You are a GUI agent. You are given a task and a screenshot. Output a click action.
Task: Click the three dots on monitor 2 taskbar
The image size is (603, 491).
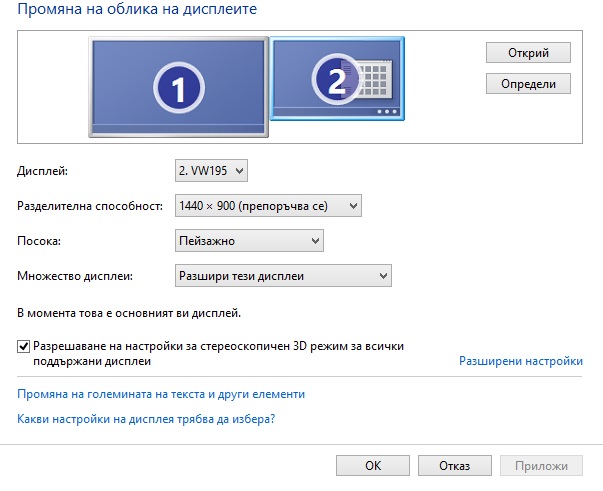[x=387, y=112]
